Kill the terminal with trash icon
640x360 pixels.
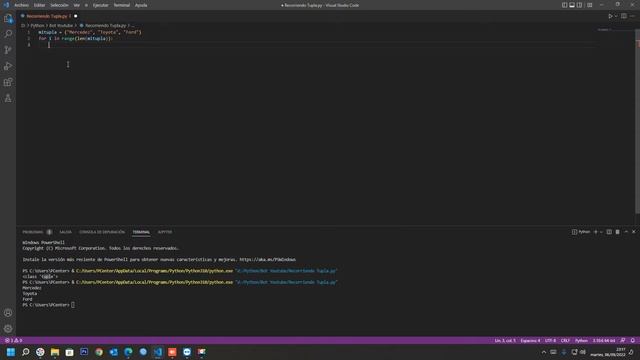click(618, 232)
